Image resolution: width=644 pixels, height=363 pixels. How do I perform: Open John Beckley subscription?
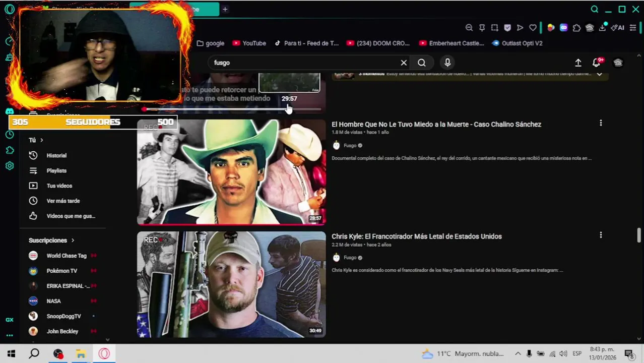[63, 331]
